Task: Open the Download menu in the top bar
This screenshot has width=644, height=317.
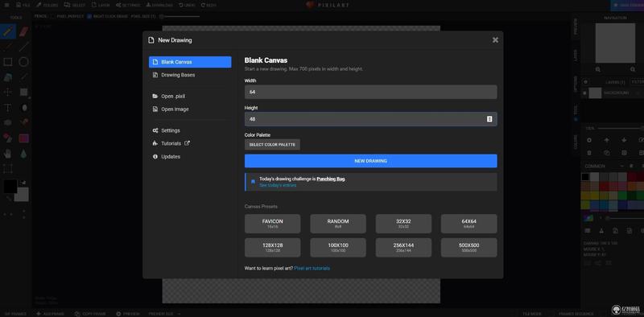Action: point(159,5)
